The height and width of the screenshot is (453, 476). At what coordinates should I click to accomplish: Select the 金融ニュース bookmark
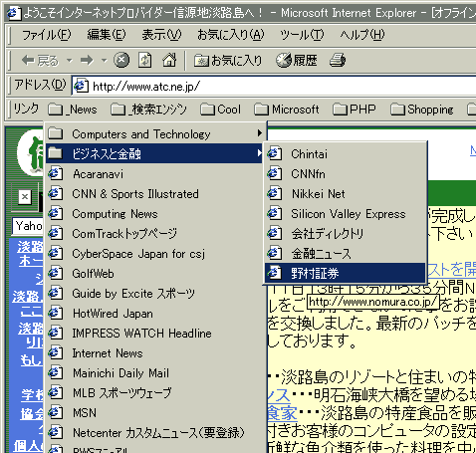pos(346,254)
